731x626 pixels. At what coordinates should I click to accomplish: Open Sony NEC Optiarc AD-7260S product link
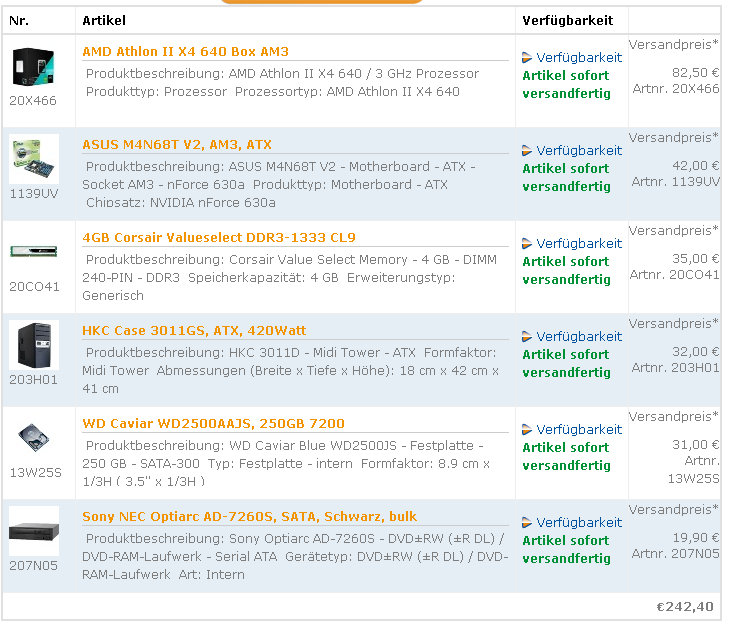249,516
